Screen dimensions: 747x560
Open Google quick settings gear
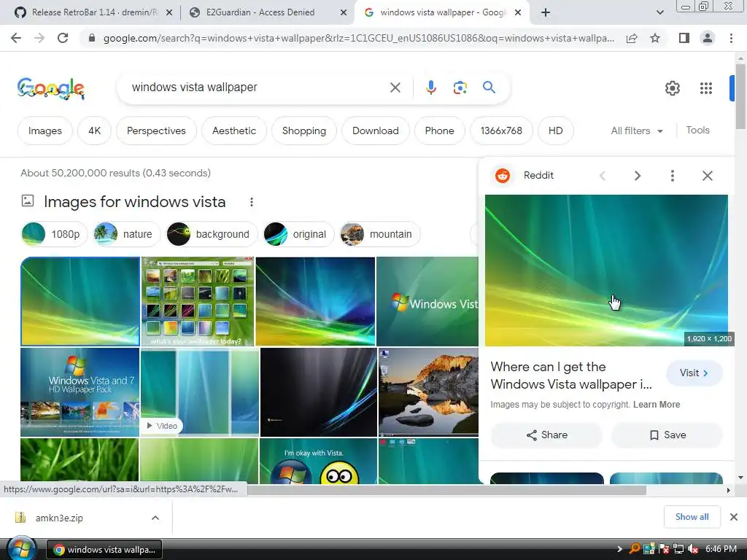pos(672,88)
